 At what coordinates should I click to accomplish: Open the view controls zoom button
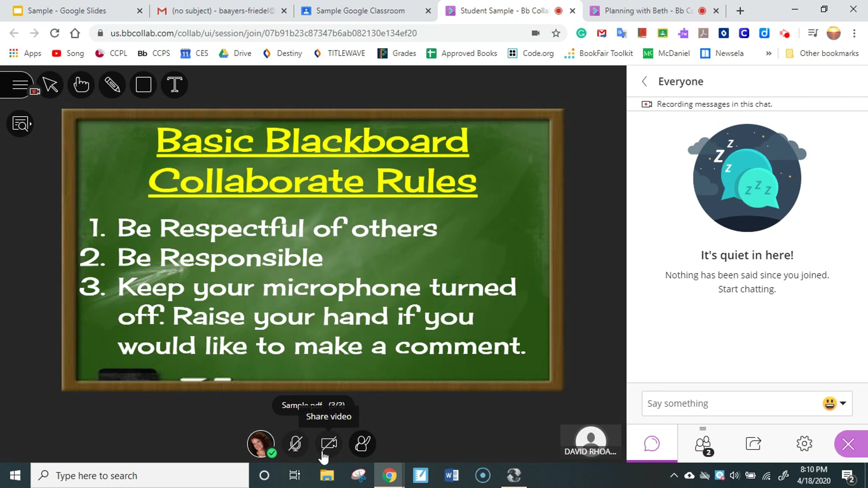[20, 124]
